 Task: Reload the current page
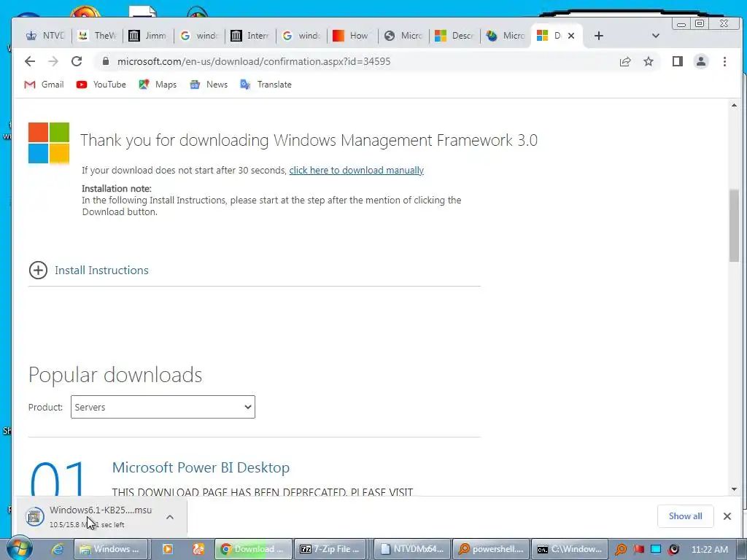[77, 61]
